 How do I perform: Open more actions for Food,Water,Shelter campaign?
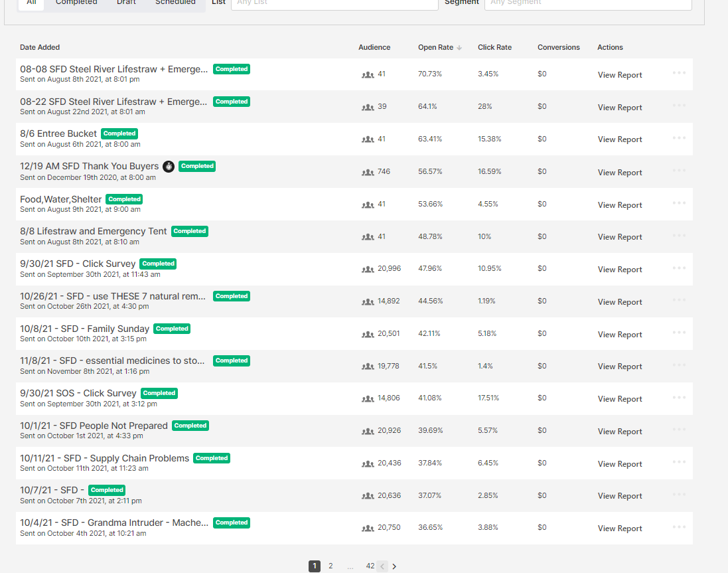pos(679,203)
